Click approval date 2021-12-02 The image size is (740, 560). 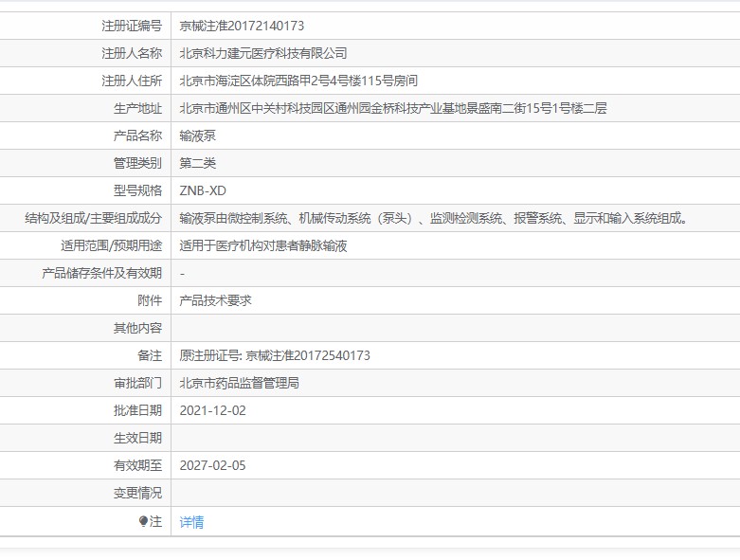[x=213, y=410]
